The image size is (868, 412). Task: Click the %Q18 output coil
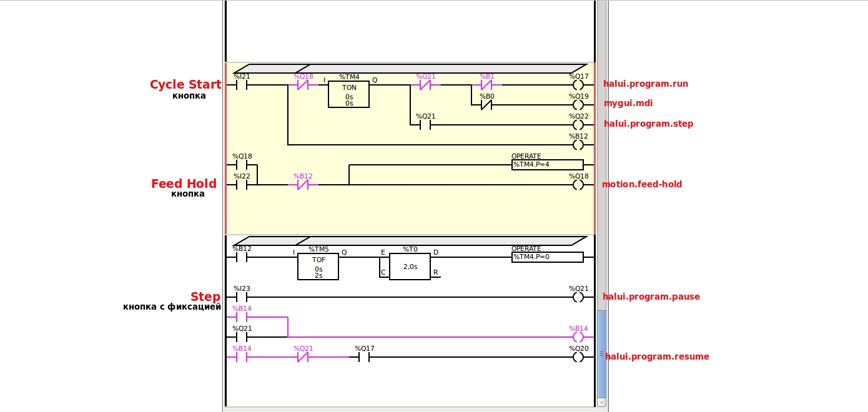pyautogui.click(x=578, y=185)
